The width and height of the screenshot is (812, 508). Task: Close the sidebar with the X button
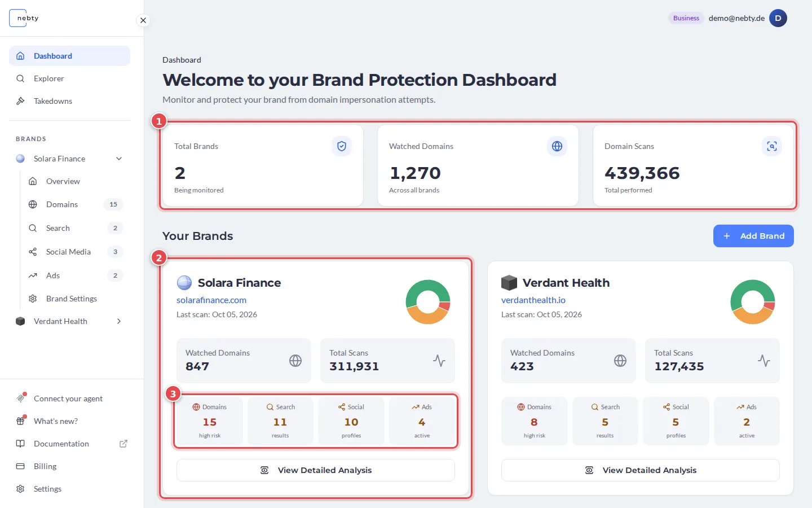point(143,20)
